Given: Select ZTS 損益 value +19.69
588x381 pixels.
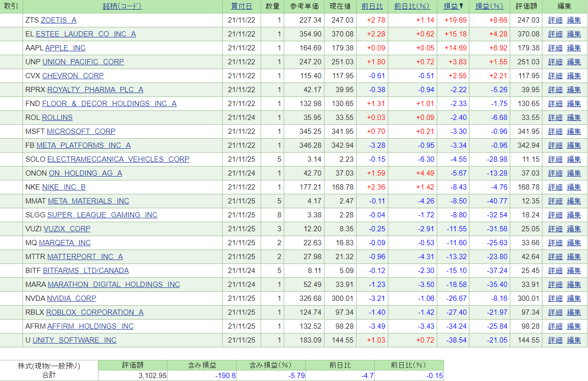Looking at the screenshot, I should tap(456, 20).
